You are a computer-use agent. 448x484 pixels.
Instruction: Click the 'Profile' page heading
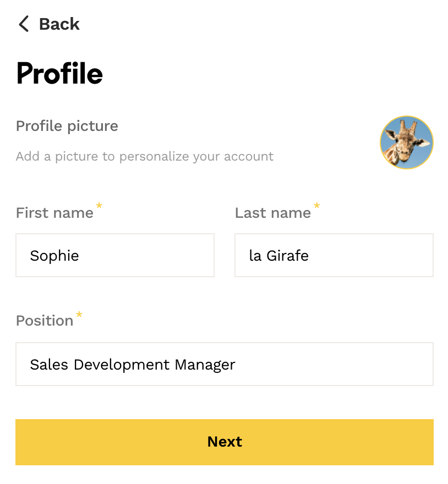coord(59,73)
